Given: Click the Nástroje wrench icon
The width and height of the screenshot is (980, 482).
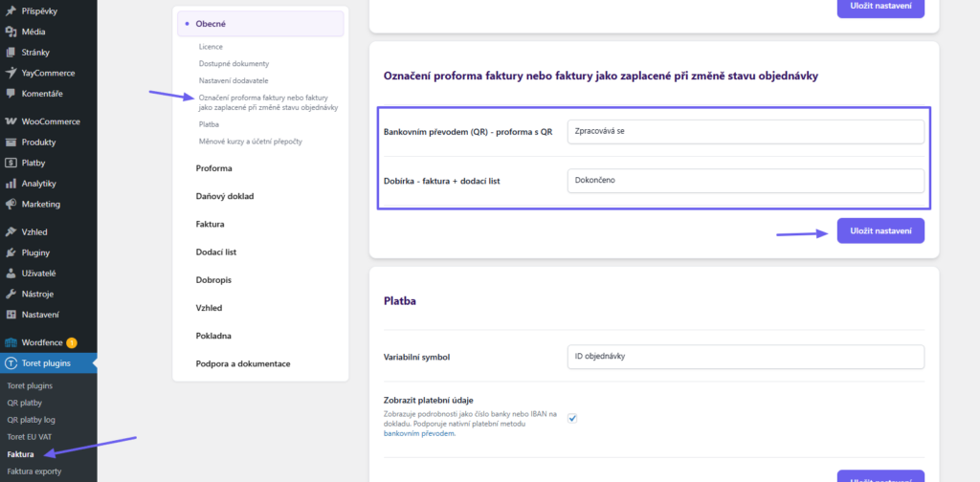Looking at the screenshot, I should pos(10,294).
